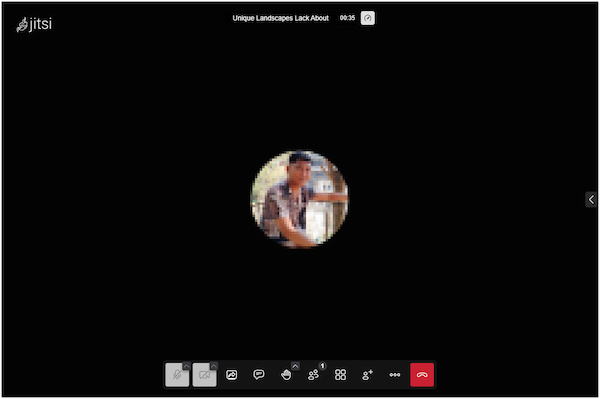Click meeting title Unique Landscapes Lack About
The width and height of the screenshot is (600, 399).
280,18
